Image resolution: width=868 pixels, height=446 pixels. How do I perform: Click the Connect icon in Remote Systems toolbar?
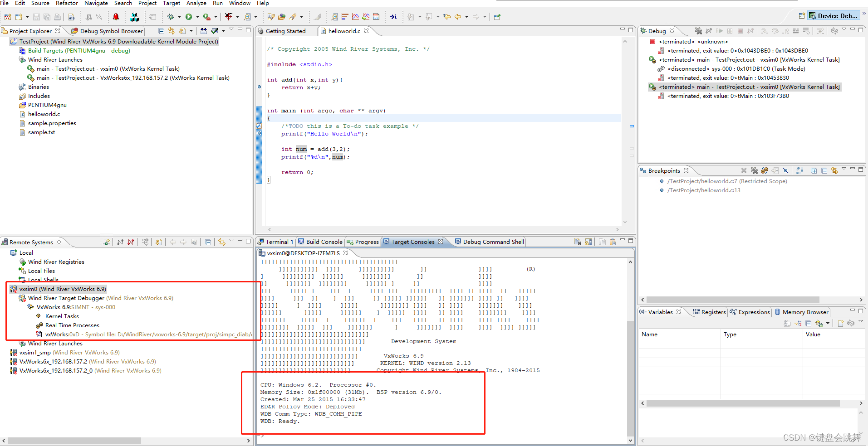[120, 242]
